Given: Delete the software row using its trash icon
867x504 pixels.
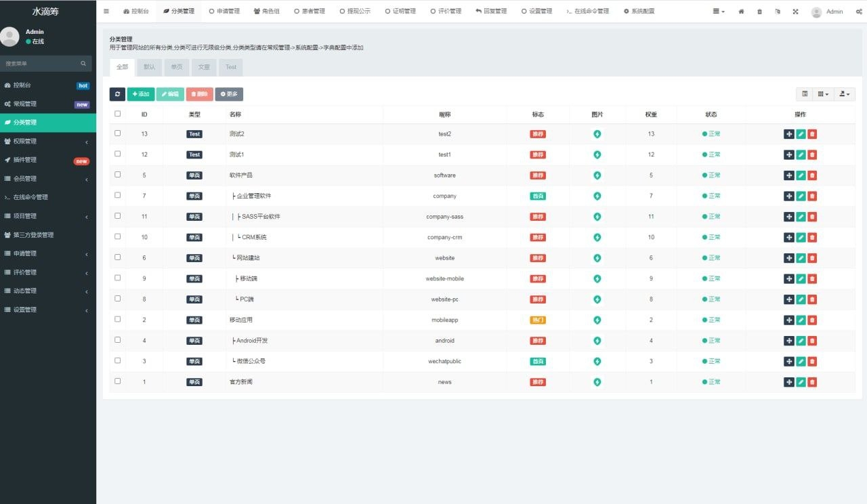Looking at the screenshot, I should pyautogui.click(x=812, y=175).
